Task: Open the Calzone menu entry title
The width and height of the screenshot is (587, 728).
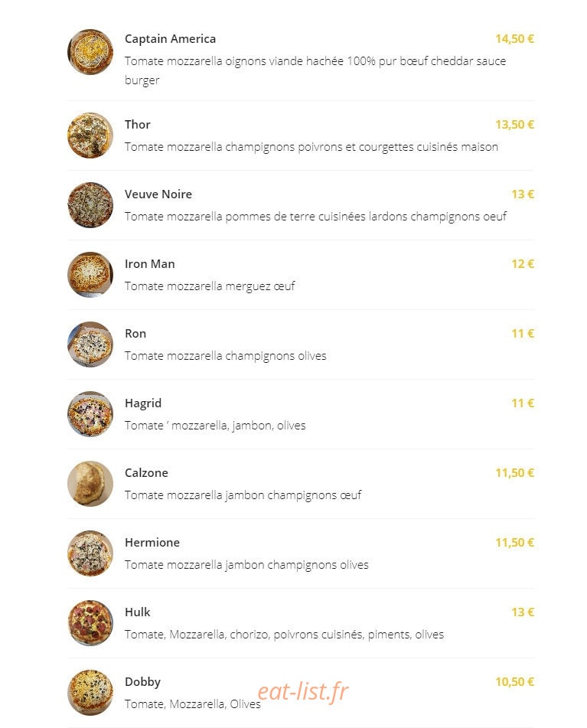Action: click(146, 472)
